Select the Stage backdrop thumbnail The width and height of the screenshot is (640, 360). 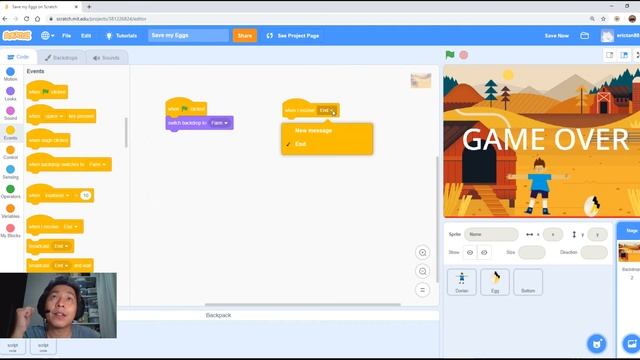629,251
